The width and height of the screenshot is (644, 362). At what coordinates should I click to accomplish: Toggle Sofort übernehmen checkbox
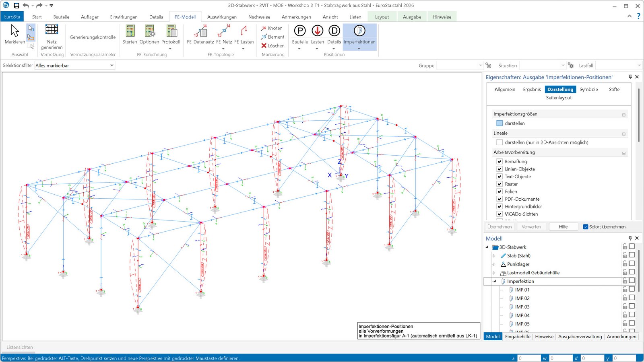586,227
